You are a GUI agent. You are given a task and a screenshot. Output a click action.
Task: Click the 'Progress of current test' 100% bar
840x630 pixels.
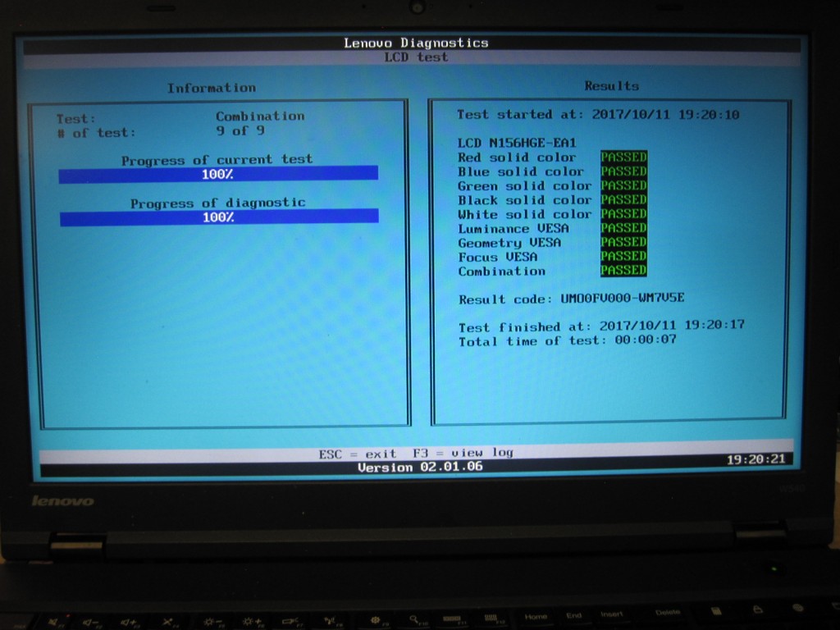tap(218, 174)
